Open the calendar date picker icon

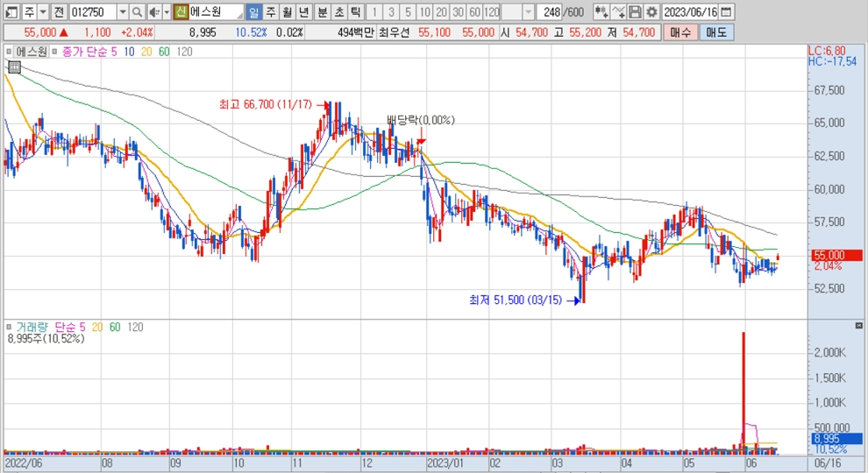(725, 12)
